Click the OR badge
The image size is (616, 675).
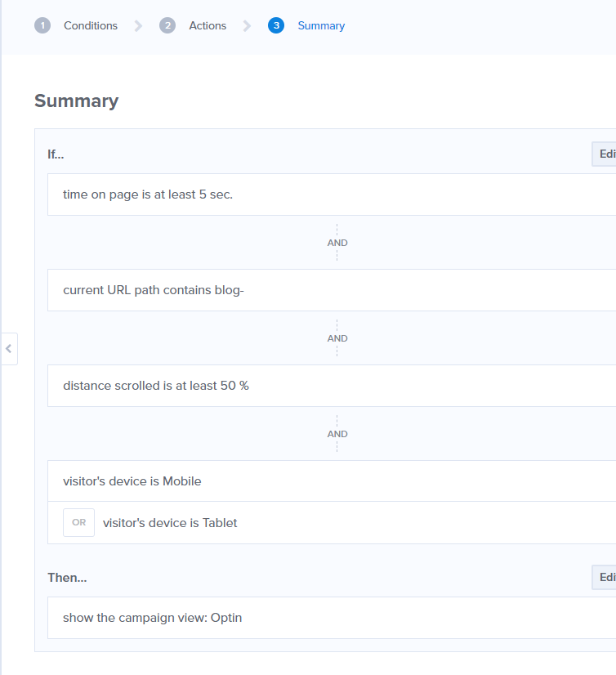[78, 522]
